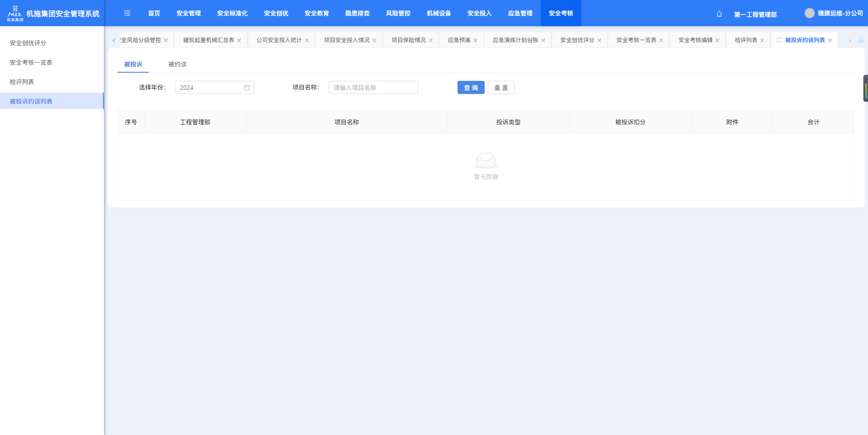The width and height of the screenshot is (868, 435).
Task: Click the refresh icon on 被投诉约谈列表 tab
Action: pos(779,40)
